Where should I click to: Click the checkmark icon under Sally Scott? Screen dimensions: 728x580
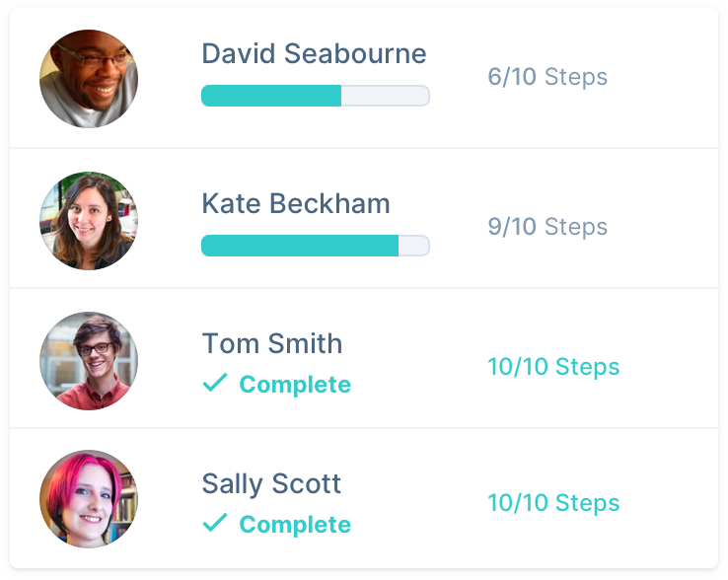(x=214, y=524)
